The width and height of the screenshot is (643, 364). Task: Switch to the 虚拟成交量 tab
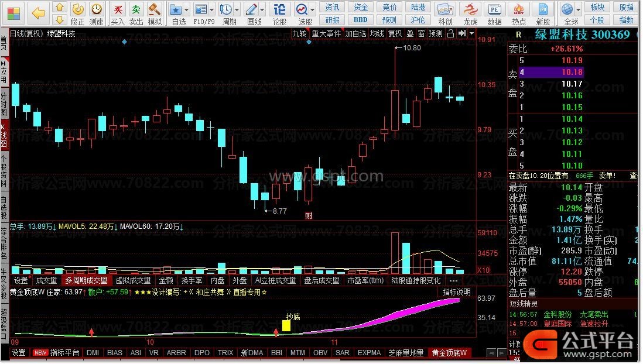pos(134,280)
